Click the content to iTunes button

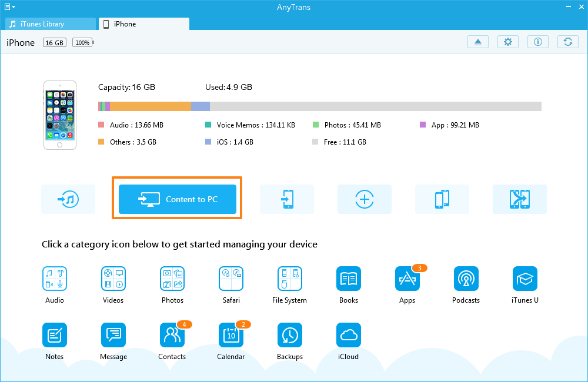[x=68, y=199]
